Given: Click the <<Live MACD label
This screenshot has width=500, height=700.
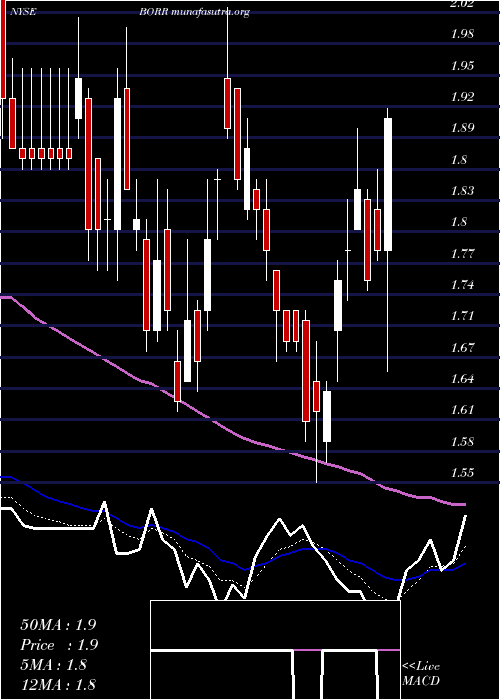Looking at the screenshot, I should (x=421, y=674).
